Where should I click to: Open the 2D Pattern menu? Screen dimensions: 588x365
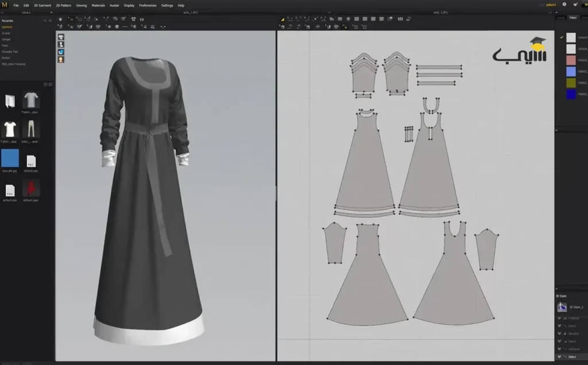[x=63, y=5]
